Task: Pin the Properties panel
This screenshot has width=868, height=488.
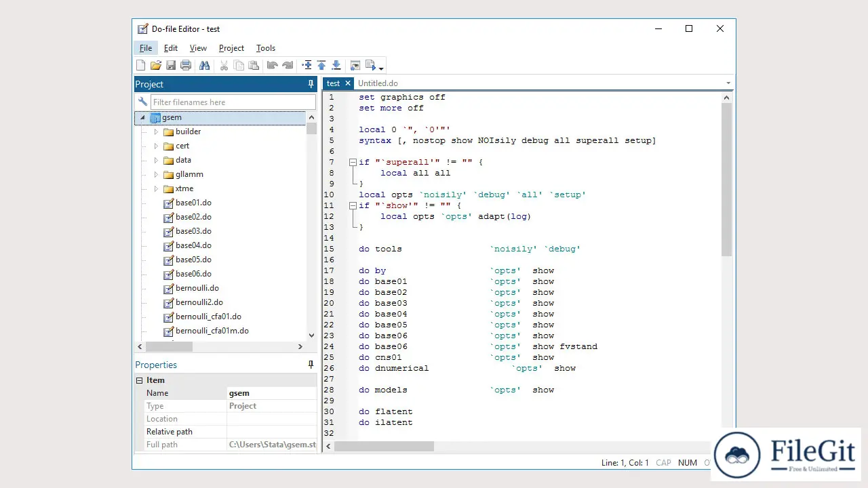Action: click(x=311, y=365)
